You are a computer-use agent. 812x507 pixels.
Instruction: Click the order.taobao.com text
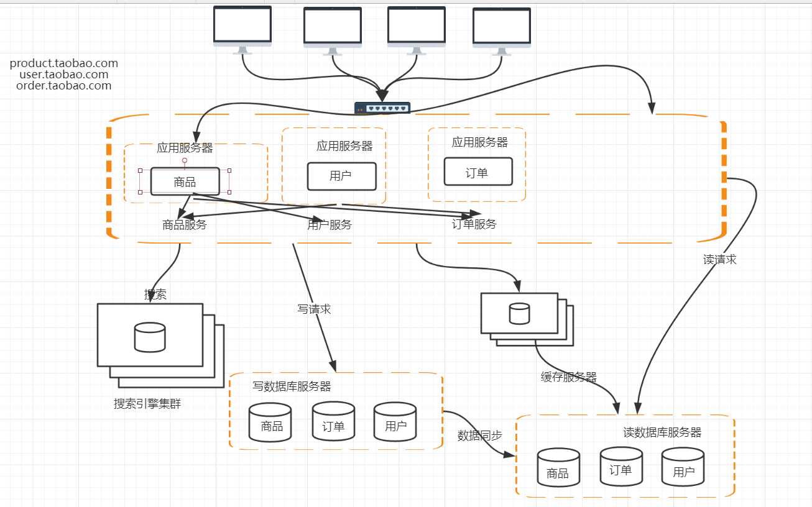64,86
